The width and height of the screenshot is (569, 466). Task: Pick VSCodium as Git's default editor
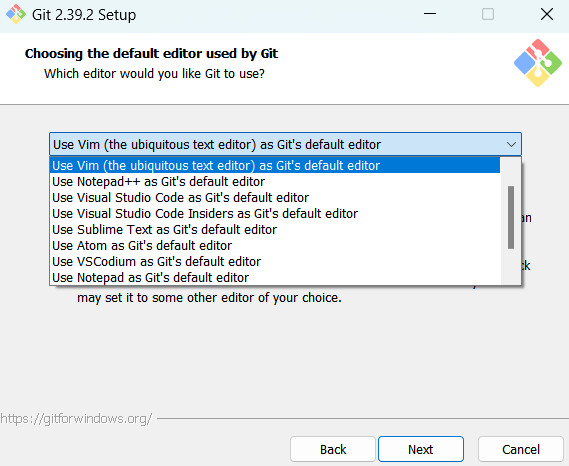(275, 261)
